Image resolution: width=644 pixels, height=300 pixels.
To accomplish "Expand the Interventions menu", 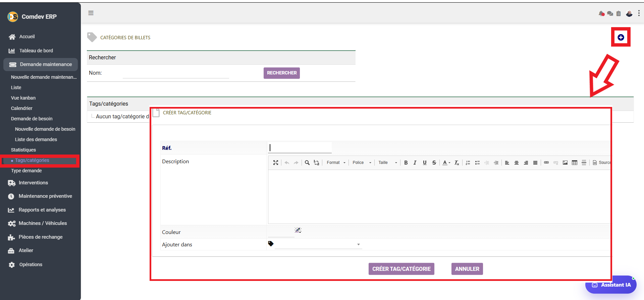I will (x=33, y=183).
